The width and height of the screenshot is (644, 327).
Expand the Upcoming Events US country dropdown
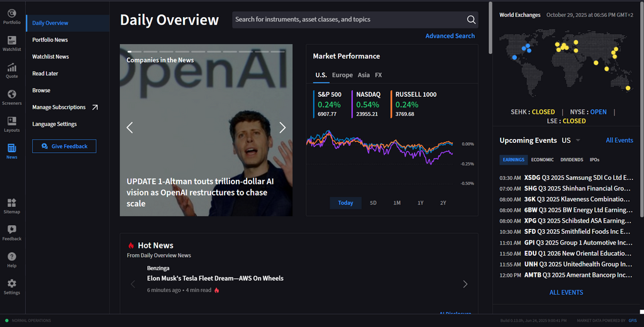pyautogui.click(x=578, y=140)
